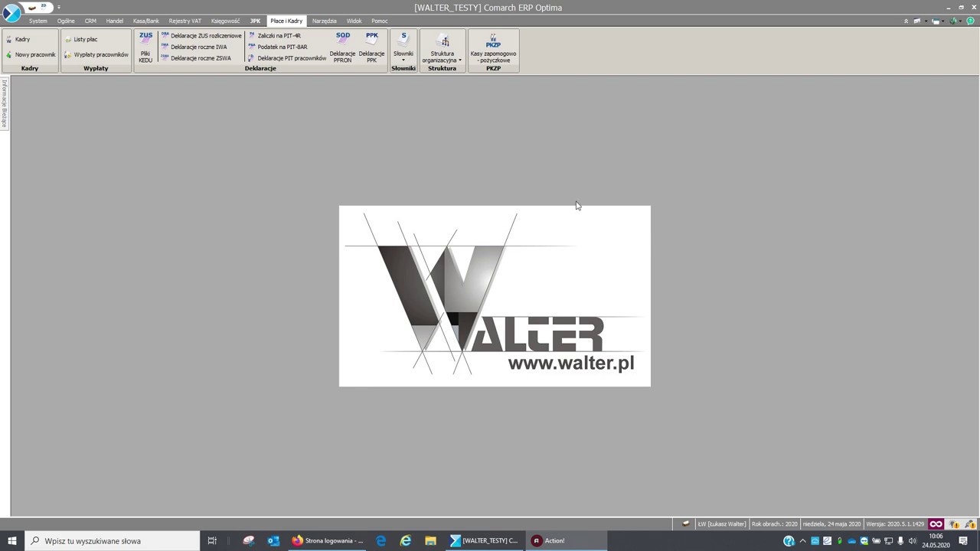This screenshot has height=551, width=980.
Task: Open Wypłaty pracowników
Action: pyautogui.click(x=96, y=55)
